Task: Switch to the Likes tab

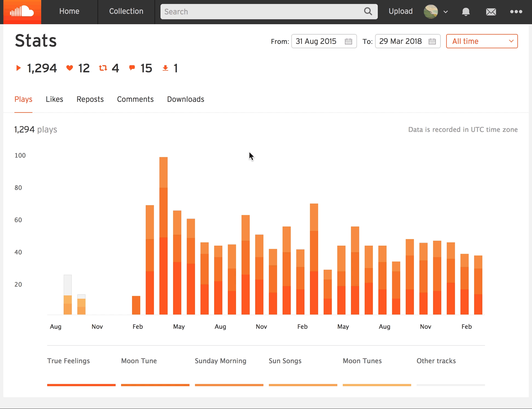Action: pos(54,99)
